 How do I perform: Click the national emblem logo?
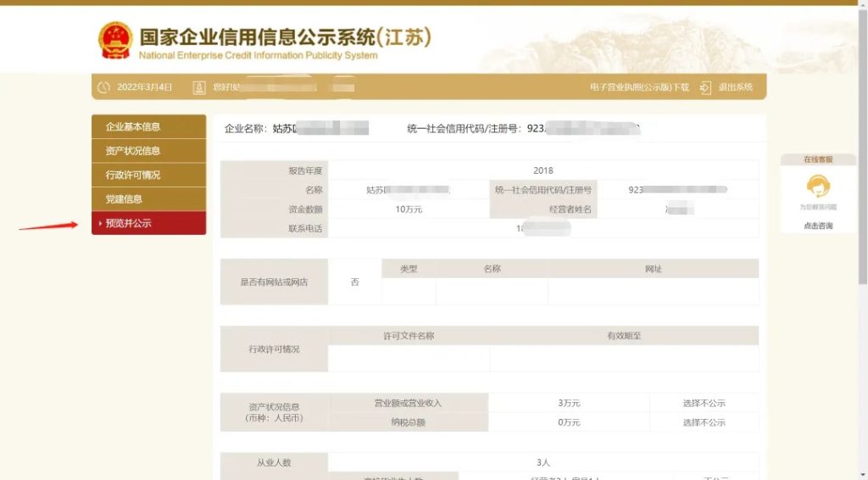(114, 40)
